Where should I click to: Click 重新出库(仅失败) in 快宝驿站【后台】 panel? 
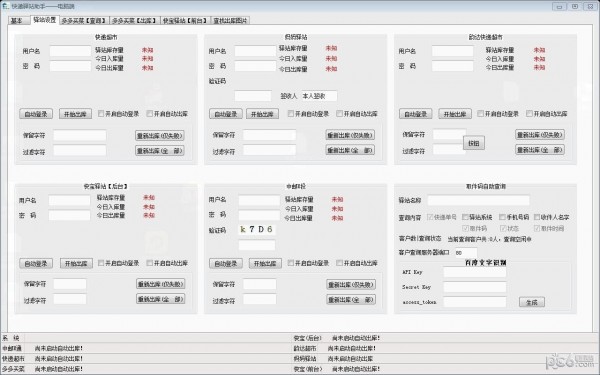[x=161, y=284]
